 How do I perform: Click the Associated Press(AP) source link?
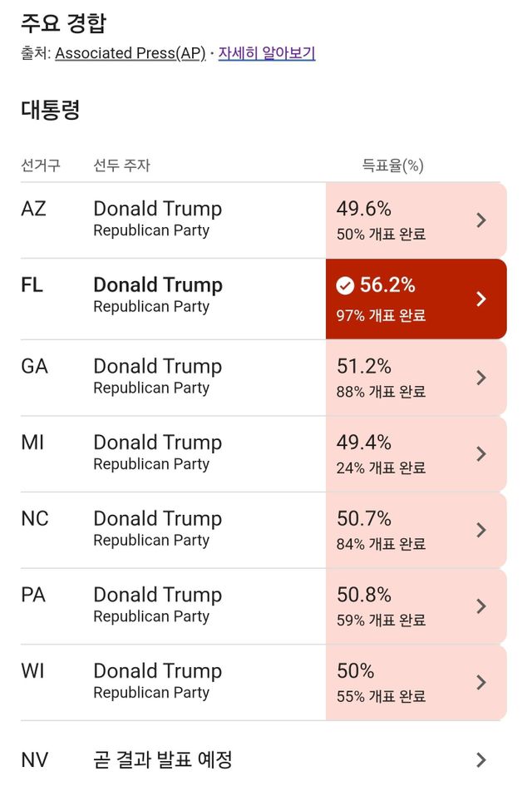(130, 53)
